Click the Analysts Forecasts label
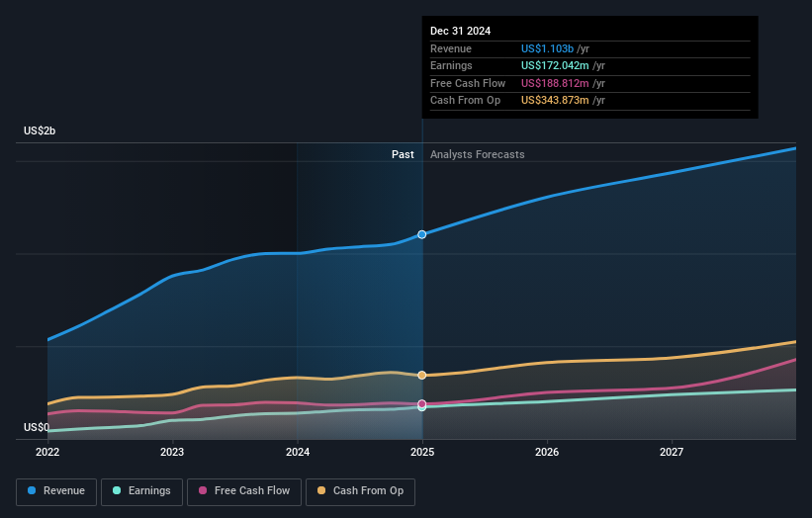 pyautogui.click(x=477, y=155)
